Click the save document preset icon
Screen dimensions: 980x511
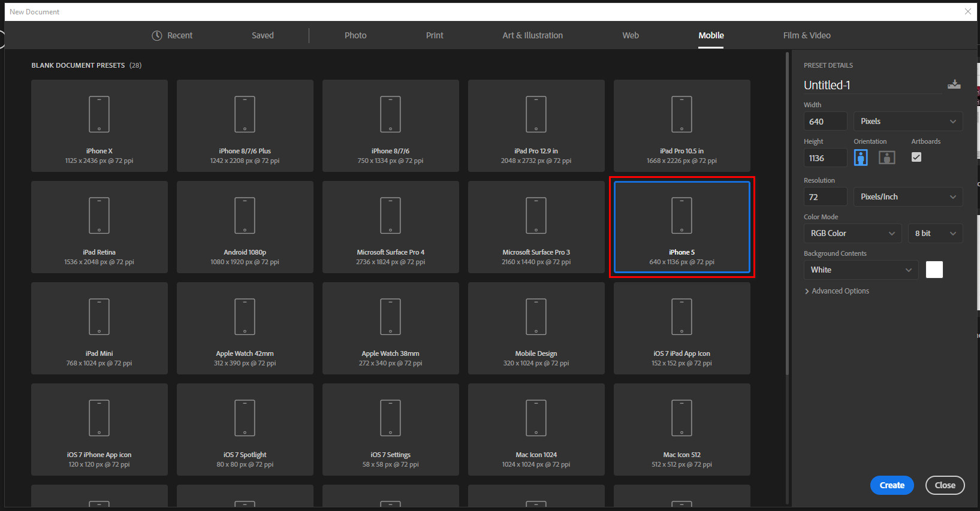[954, 84]
